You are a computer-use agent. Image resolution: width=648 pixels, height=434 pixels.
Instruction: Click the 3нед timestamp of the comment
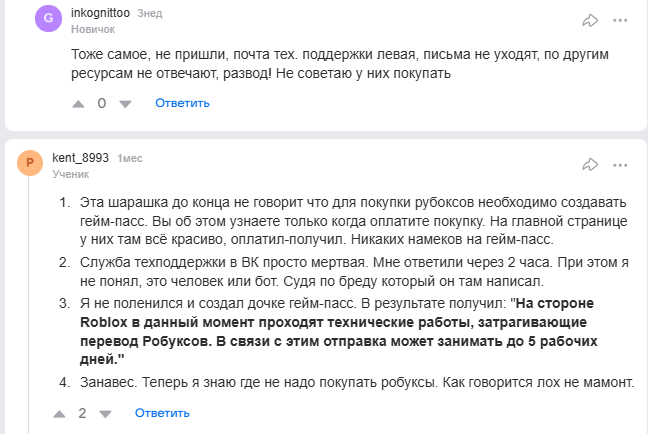pyautogui.click(x=149, y=14)
